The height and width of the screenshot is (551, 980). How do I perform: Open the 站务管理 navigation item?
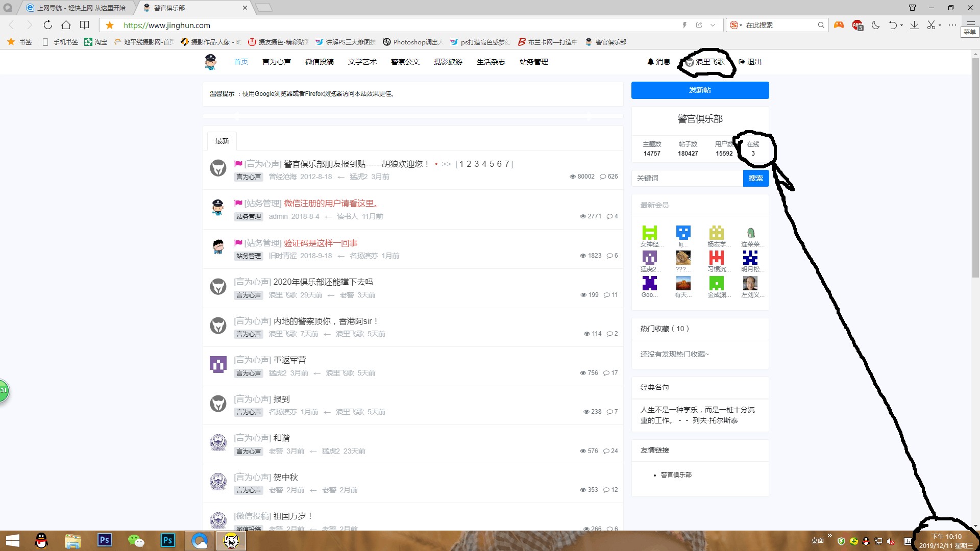[x=533, y=62]
